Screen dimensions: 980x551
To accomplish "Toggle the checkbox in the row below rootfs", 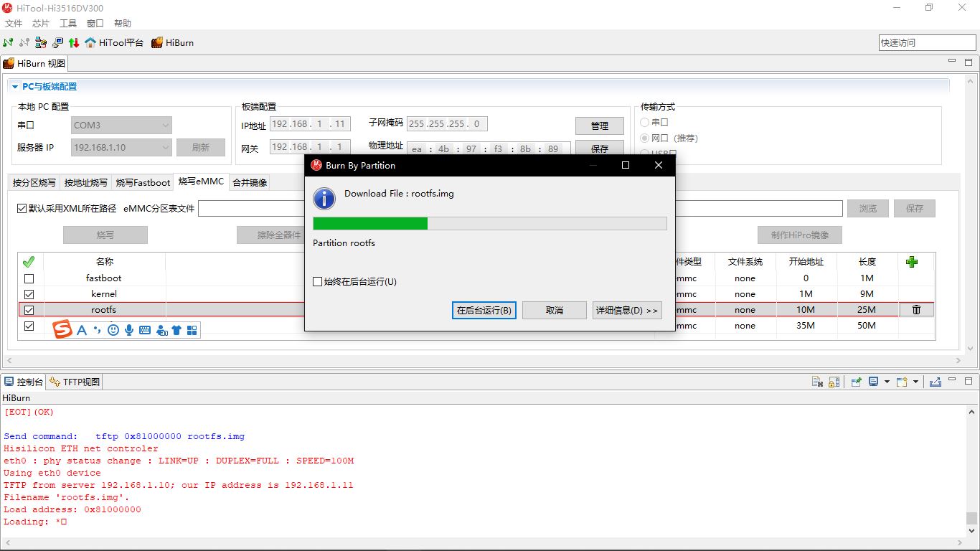I will click(29, 326).
